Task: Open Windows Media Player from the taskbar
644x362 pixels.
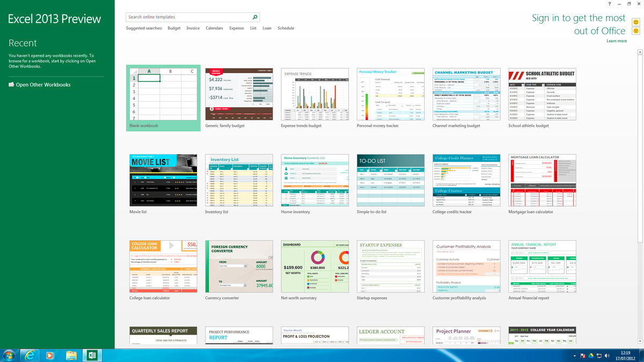Action: (x=50, y=355)
